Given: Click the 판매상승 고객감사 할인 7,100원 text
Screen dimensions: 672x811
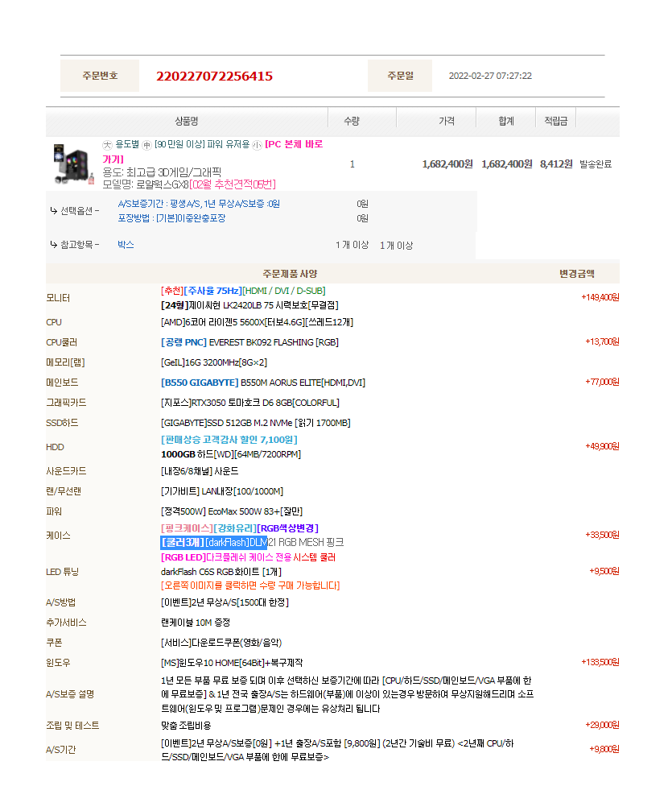Looking at the screenshot, I should [x=229, y=440].
